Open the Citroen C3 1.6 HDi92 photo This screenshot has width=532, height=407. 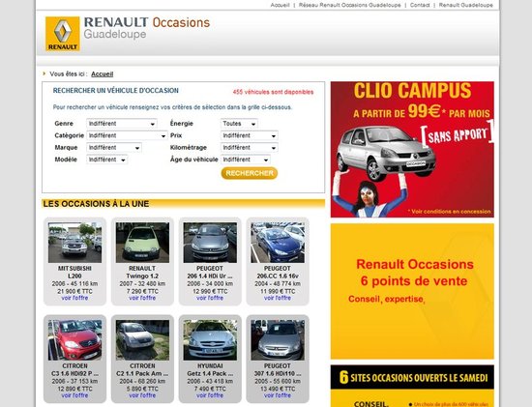tap(74, 340)
